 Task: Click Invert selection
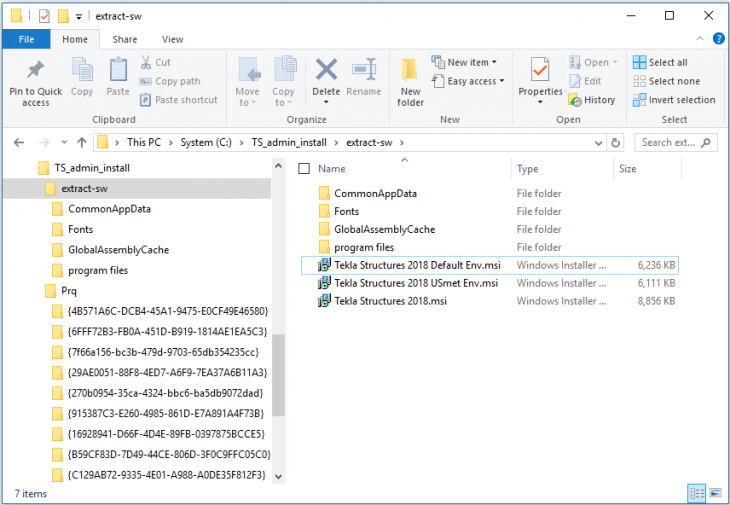pos(674,100)
